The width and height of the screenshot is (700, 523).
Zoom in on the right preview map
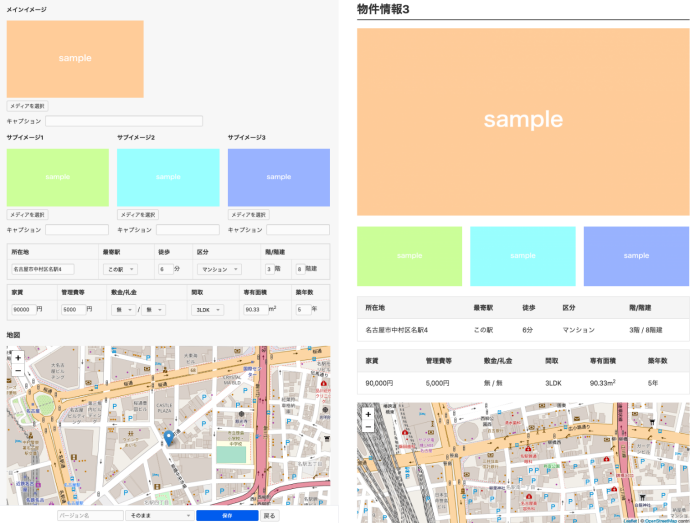(x=368, y=413)
